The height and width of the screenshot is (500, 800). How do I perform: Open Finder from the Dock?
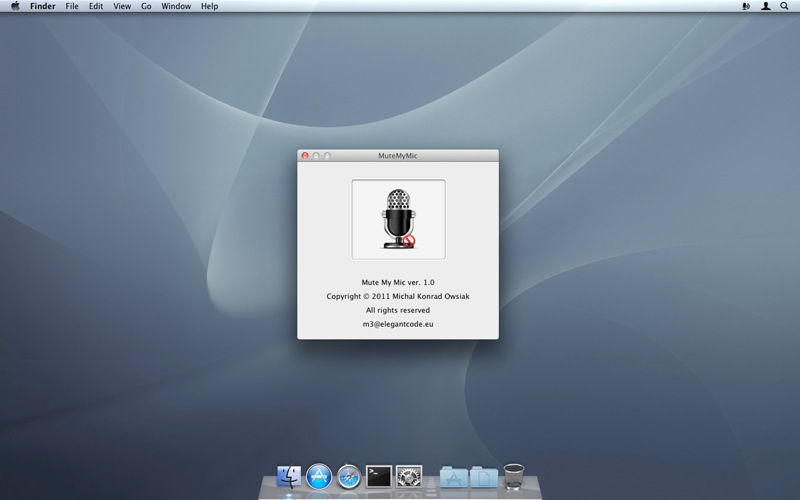[289, 477]
